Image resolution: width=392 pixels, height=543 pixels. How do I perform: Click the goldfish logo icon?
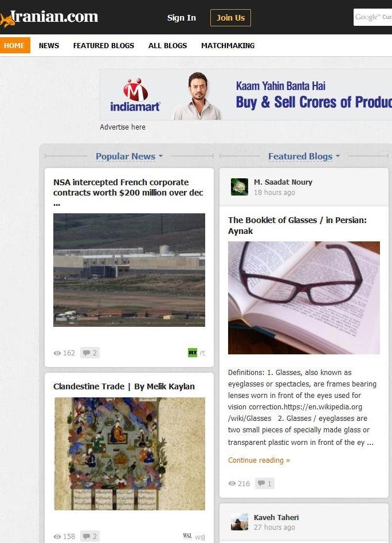tap(7, 20)
